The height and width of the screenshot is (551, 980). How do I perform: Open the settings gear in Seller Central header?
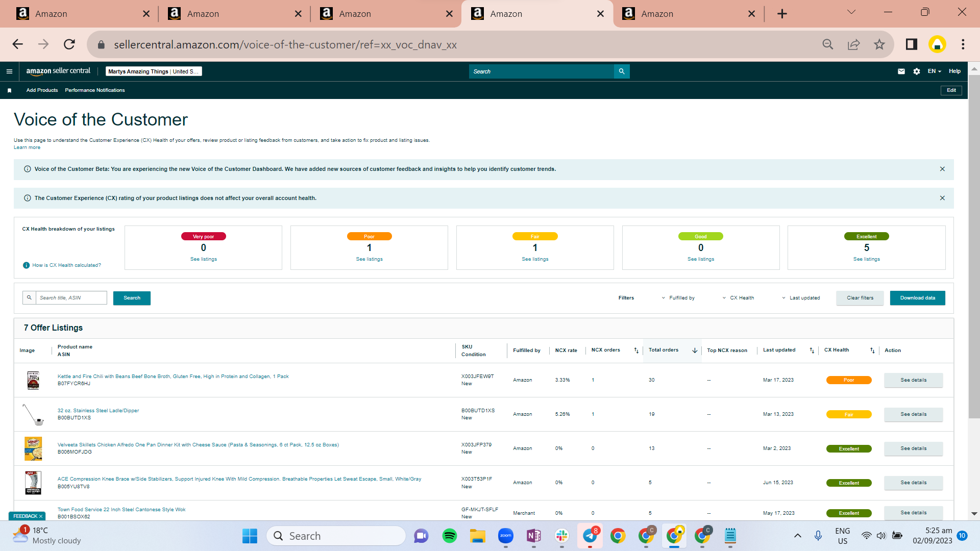[x=917, y=71]
